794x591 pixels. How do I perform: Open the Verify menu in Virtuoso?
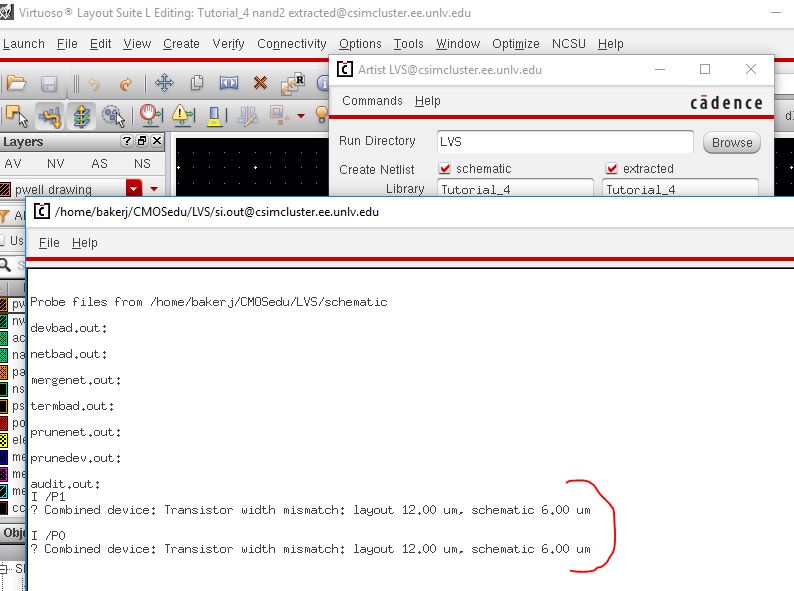coord(228,44)
